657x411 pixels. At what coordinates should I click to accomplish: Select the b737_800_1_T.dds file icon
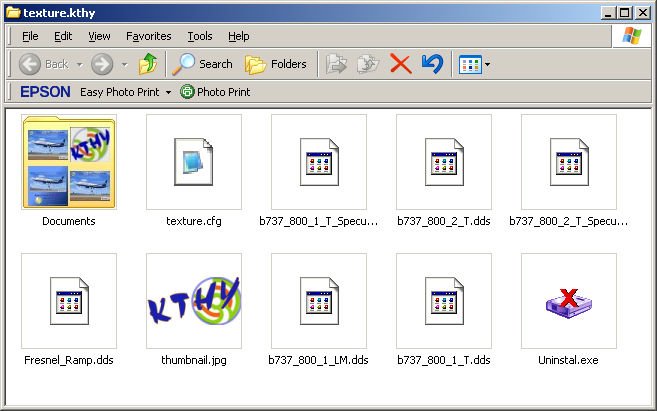[444, 301]
